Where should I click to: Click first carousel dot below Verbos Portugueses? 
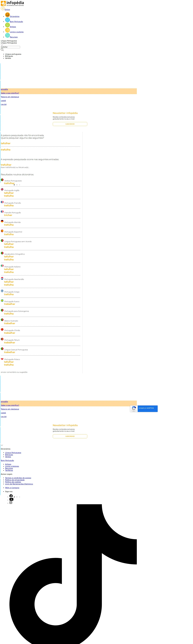[x=14, y=185]
